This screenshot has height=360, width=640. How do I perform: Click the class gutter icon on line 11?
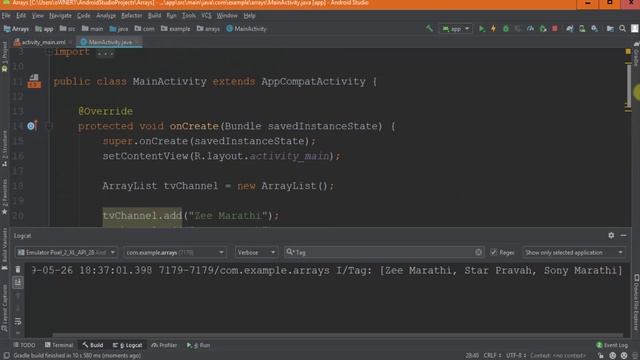(34, 81)
